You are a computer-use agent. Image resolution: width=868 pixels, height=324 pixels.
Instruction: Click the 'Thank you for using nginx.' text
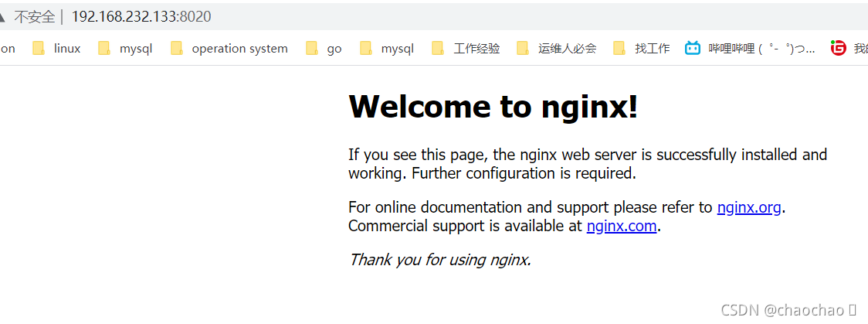pos(440,259)
